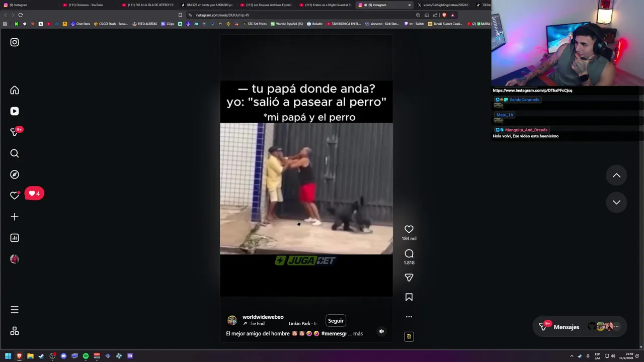Open the Mensajes floating panel
Image resolution: width=644 pixels, height=362 pixels.
580,327
